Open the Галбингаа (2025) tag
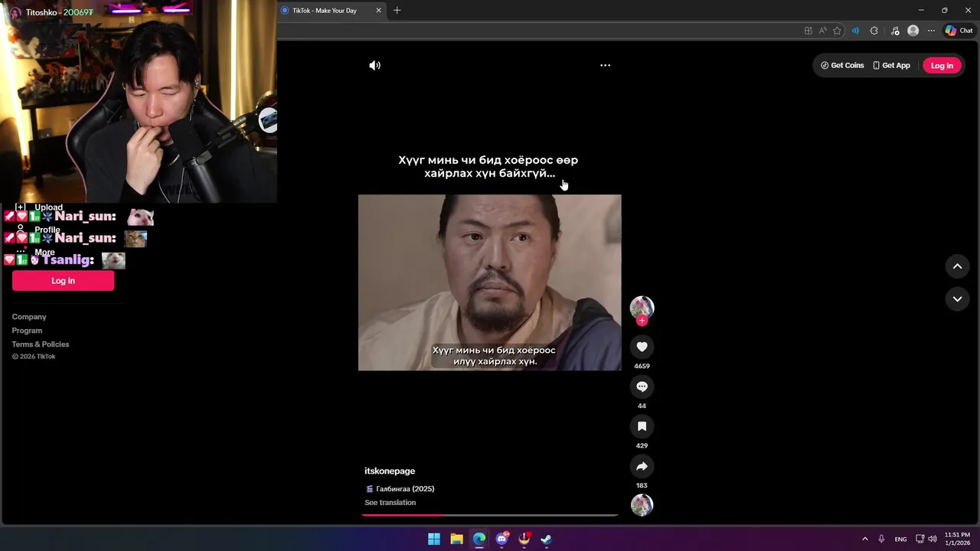Viewport: 980px width, 551px height. pyautogui.click(x=400, y=489)
